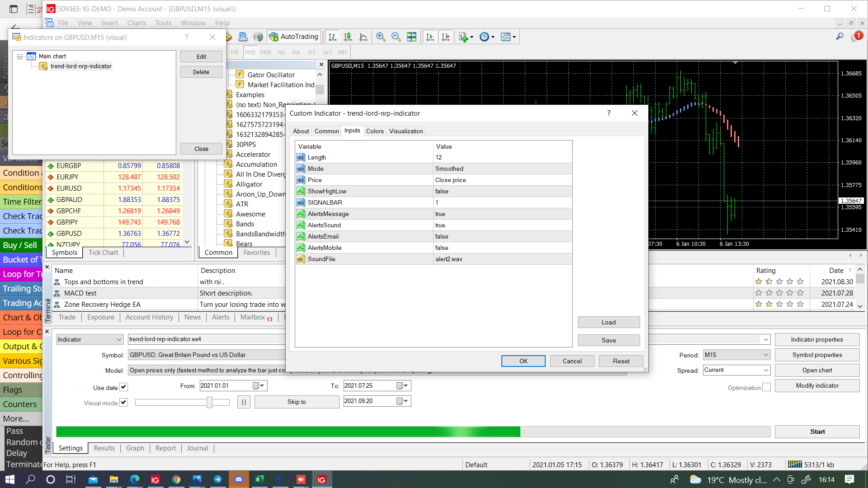Open the Period M15 dropdown
Screen dimensions: 868x488
tap(736, 355)
